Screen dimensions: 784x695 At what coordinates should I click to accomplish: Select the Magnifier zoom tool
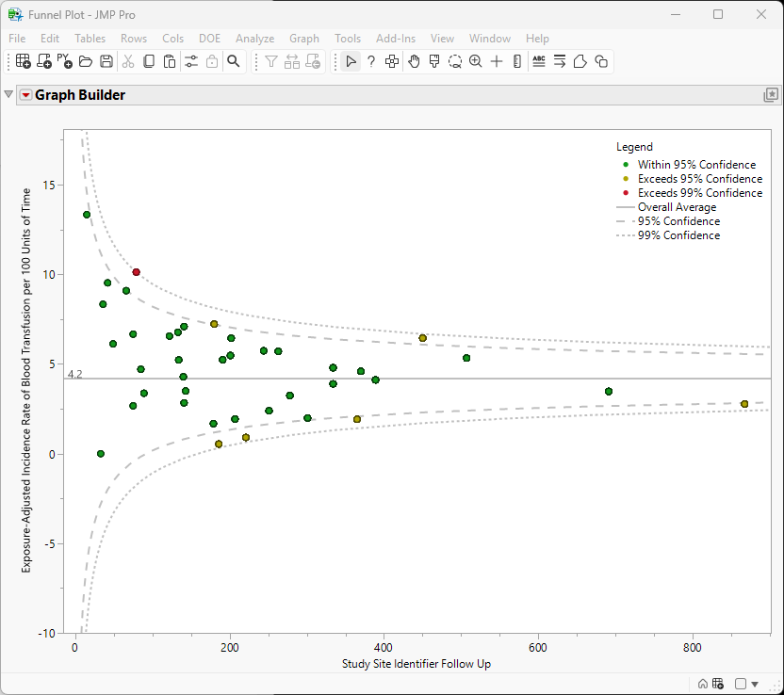(x=476, y=61)
